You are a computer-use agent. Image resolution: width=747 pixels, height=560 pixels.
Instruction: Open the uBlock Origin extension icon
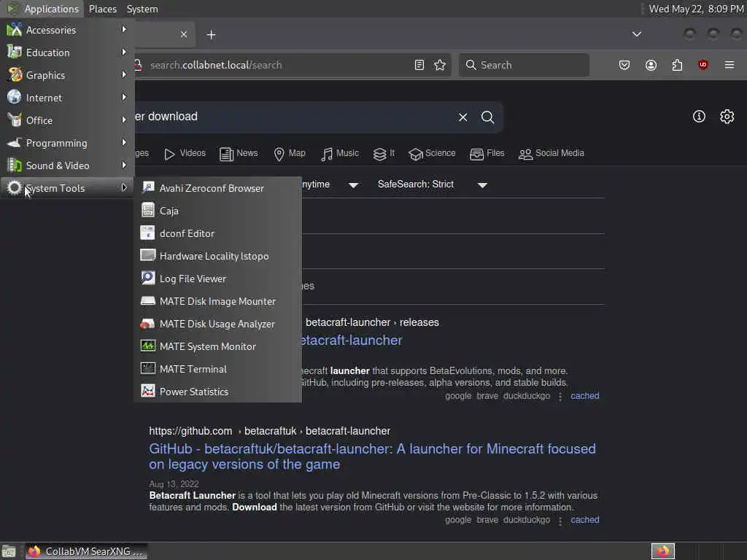tap(703, 65)
